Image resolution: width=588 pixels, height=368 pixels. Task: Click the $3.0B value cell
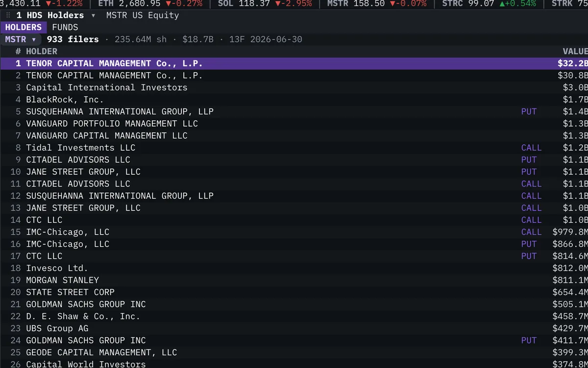click(575, 87)
